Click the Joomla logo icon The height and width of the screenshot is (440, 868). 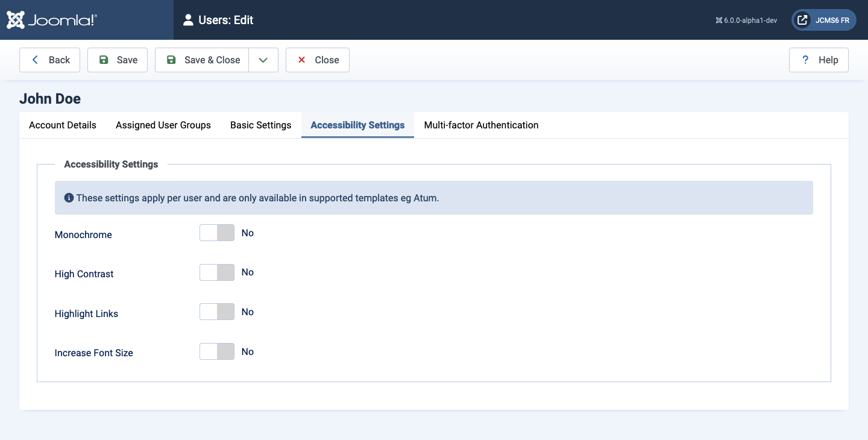point(16,20)
